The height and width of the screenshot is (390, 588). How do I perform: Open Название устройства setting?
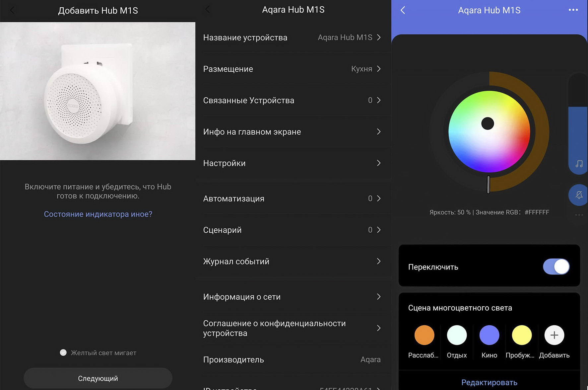pos(293,38)
